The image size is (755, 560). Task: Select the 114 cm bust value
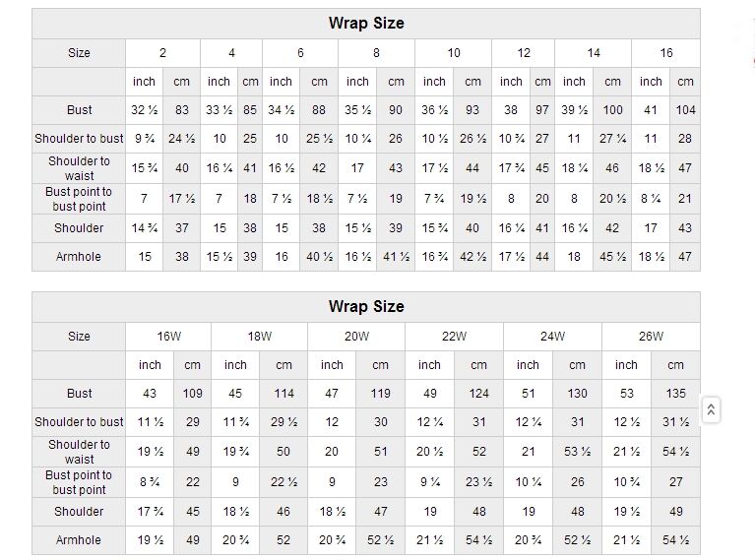click(283, 393)
